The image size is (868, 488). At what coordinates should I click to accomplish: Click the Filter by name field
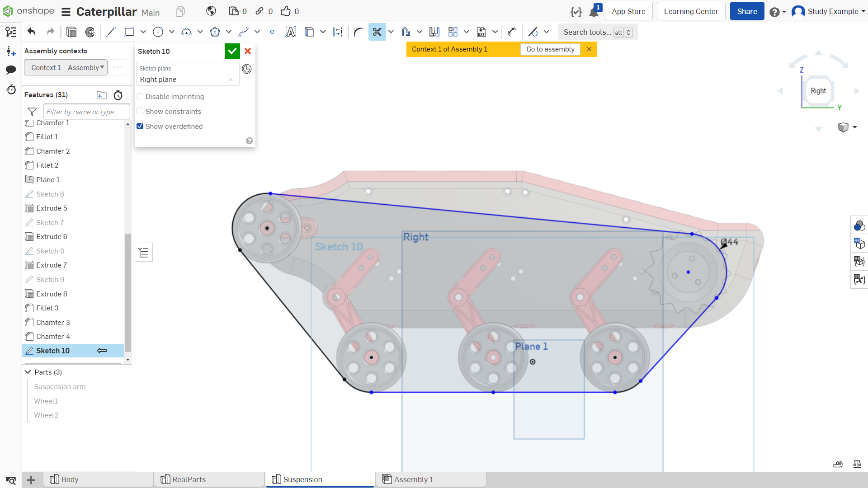(86, 112)
